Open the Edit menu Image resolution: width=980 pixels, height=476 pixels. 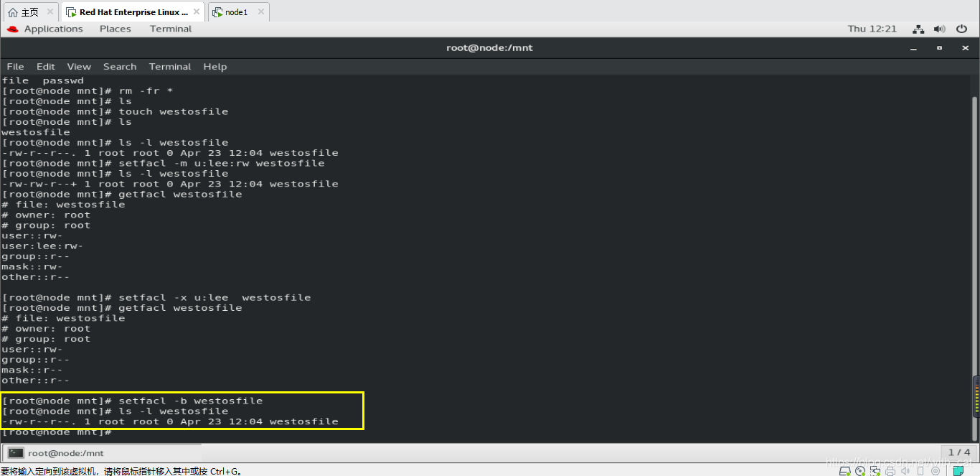46,66
